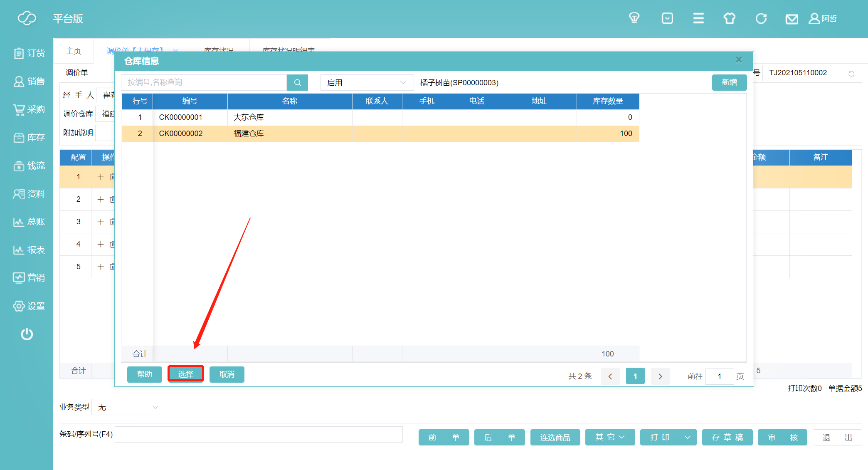Expand the 启用 status dropdown
The image size is (868, 470).
(x=367, y=82)
